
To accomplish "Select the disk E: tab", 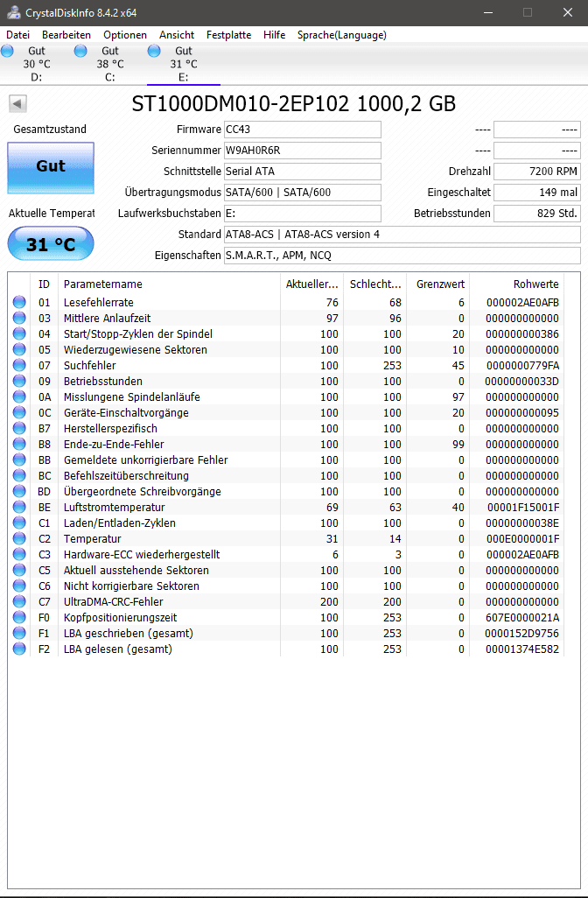I will [x=183, y=64].
